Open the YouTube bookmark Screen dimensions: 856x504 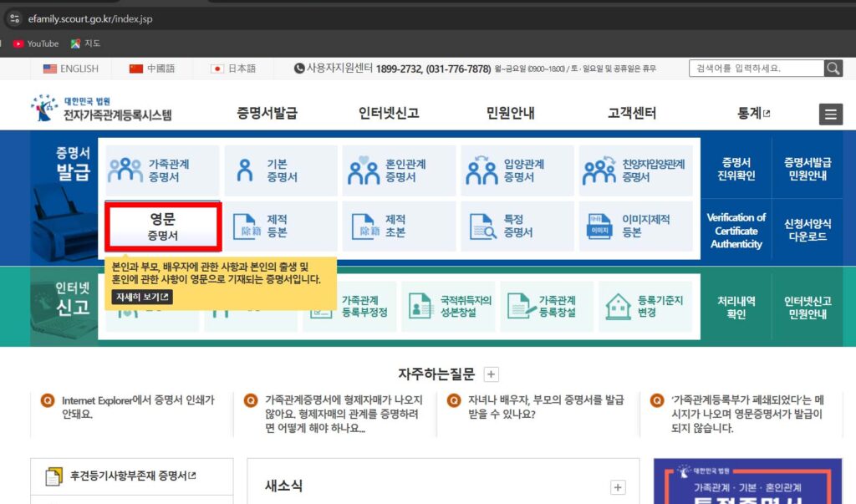click(35, 43)
